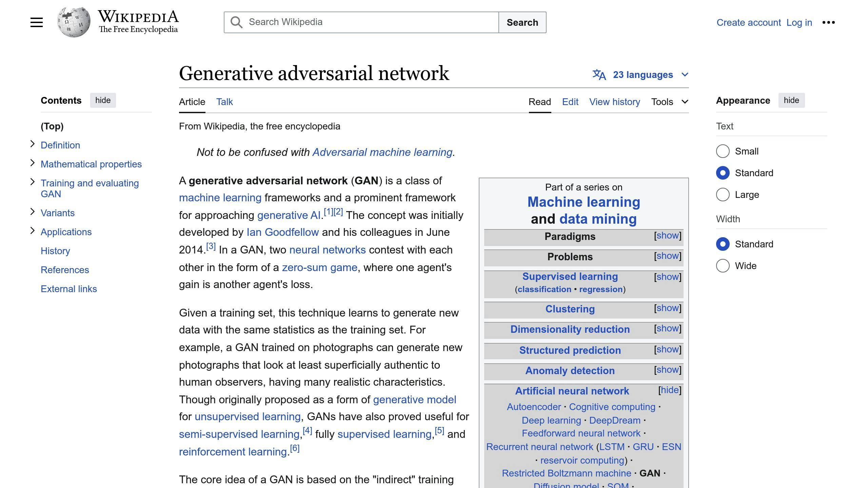
Task: Click the three-dot overflow menu icon
Action: 829,22
